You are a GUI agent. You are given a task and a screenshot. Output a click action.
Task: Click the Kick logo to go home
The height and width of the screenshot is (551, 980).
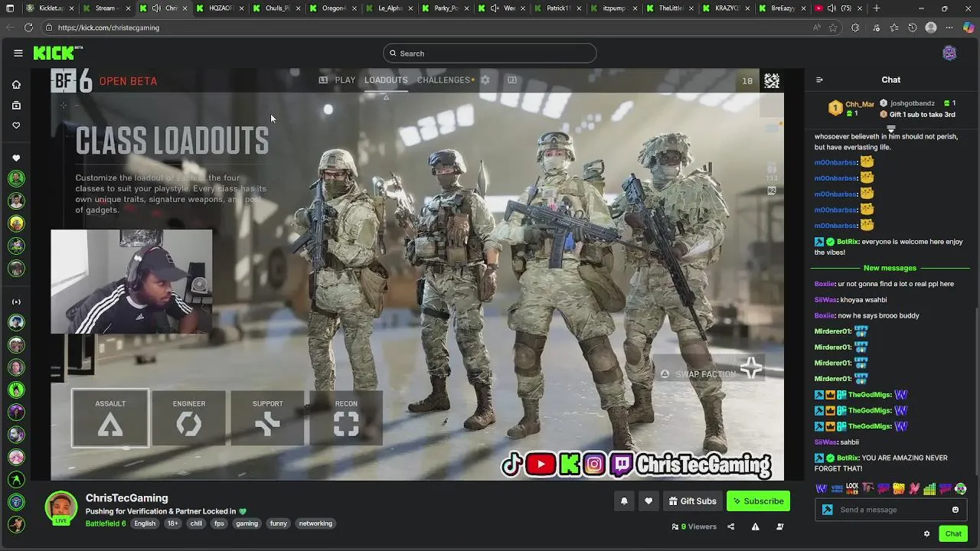(57, 53)
